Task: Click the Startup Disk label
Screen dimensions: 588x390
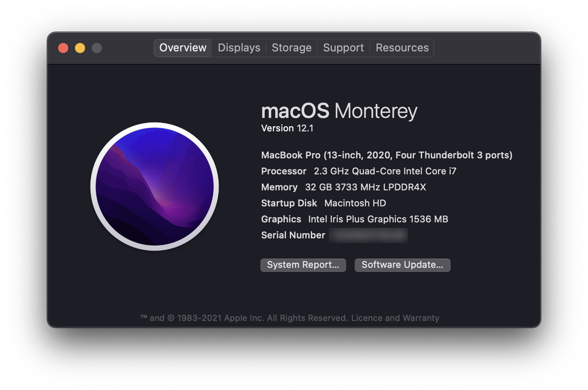Action: (x=289, y=203)
